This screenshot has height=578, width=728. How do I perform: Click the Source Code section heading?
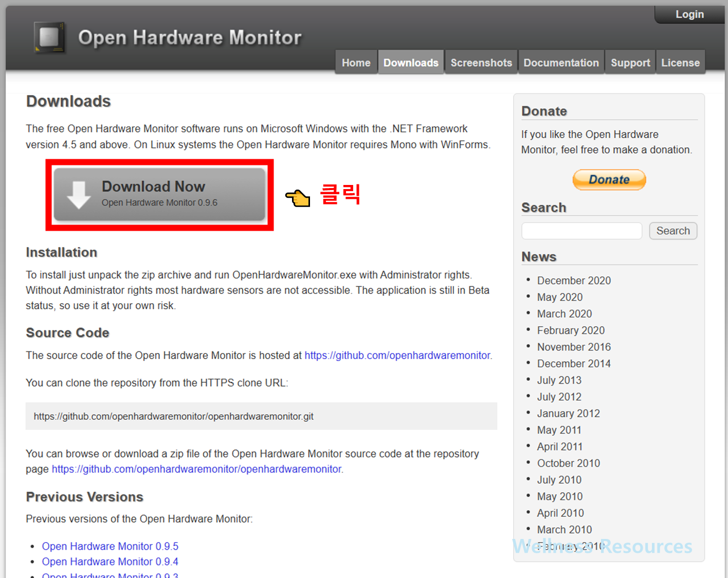[68, 333]
